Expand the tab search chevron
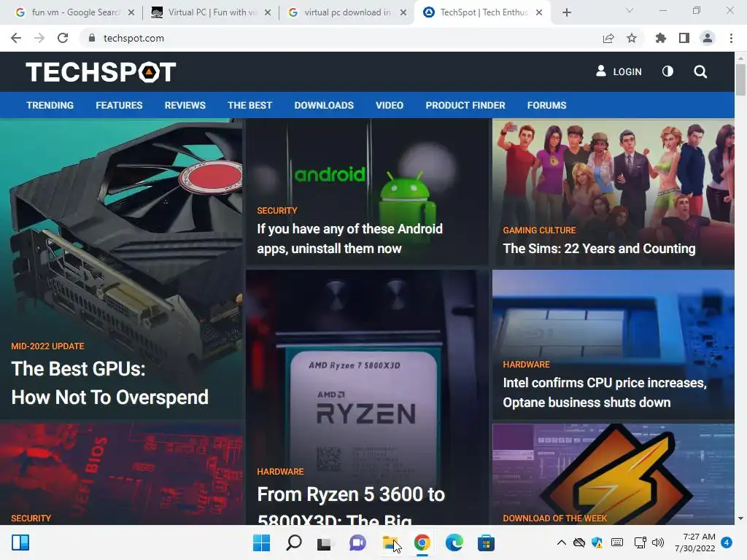This screenshot has height=560, width=747. tap(630, 10)
